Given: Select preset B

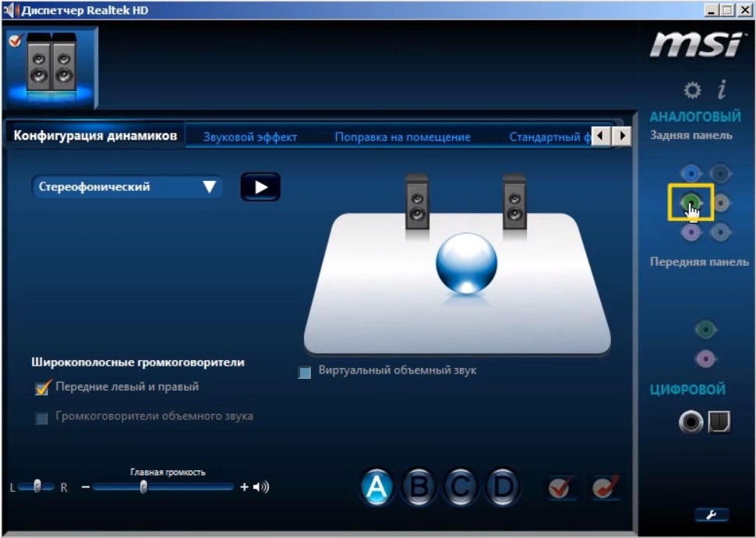Looking at the screenshot, I should coord(419,487).
